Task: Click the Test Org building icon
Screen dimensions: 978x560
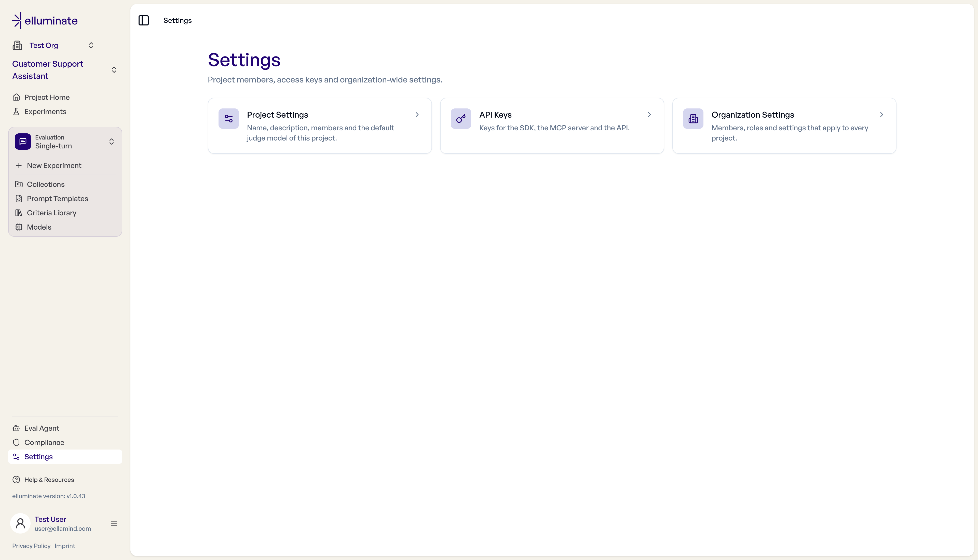Action: tap(17, 45)
